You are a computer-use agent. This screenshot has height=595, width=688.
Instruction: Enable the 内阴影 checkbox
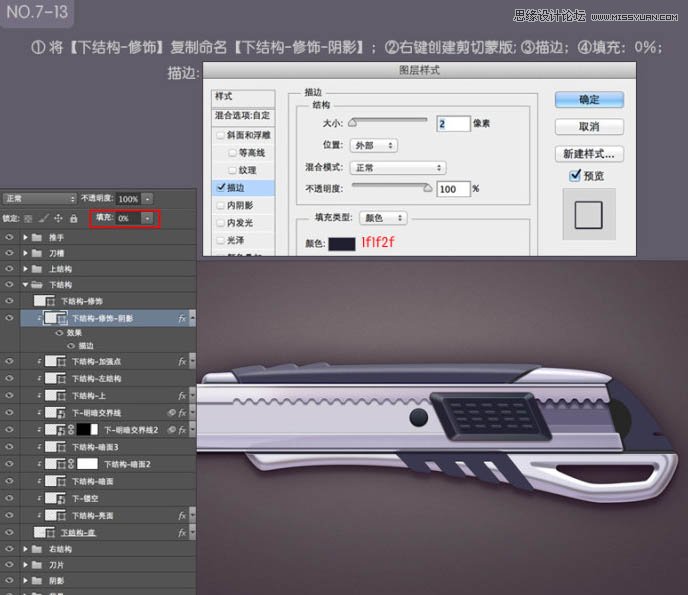pyautogui.click(x=220, y=205)
